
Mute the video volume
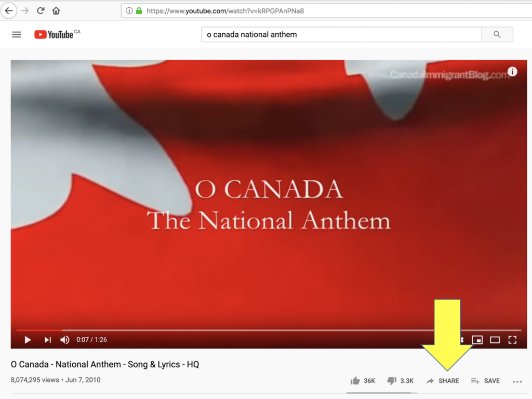pyautogui.click(x=65, y=340)
